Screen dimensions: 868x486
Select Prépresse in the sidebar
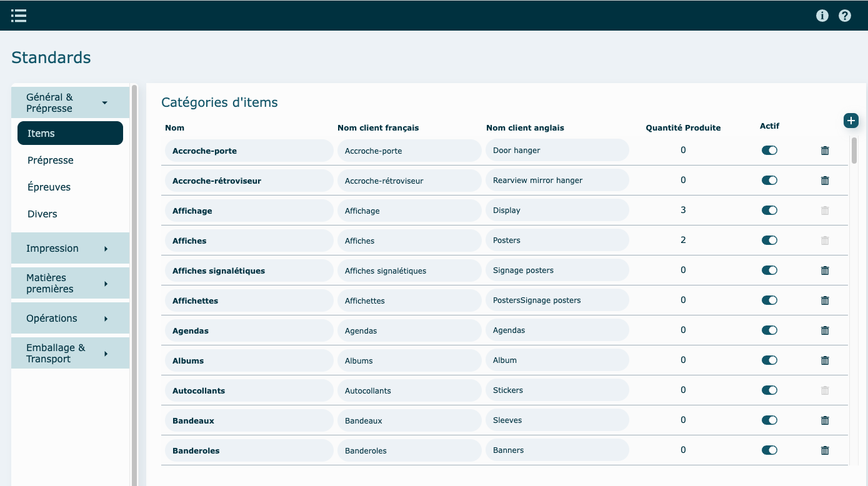[x=51, y=161]
